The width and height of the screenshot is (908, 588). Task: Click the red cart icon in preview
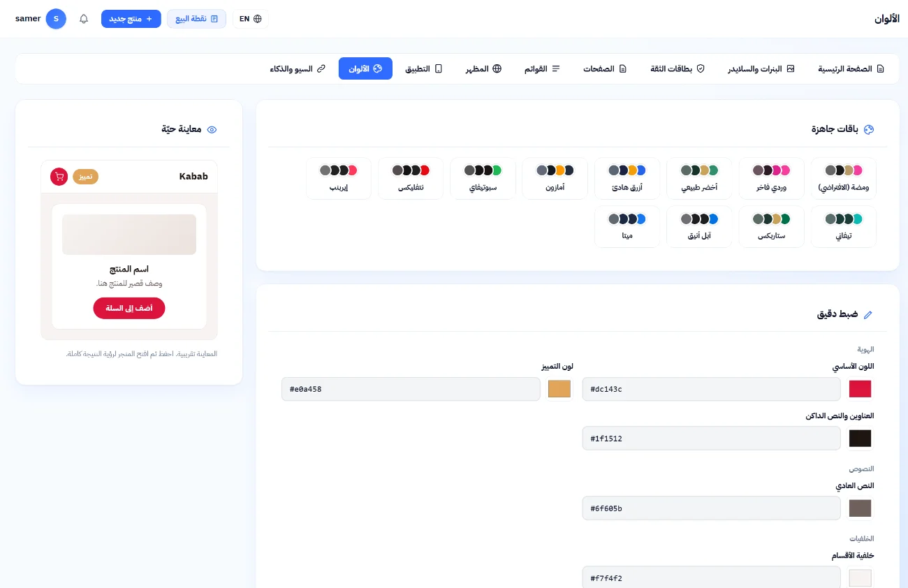click(59, 177)
